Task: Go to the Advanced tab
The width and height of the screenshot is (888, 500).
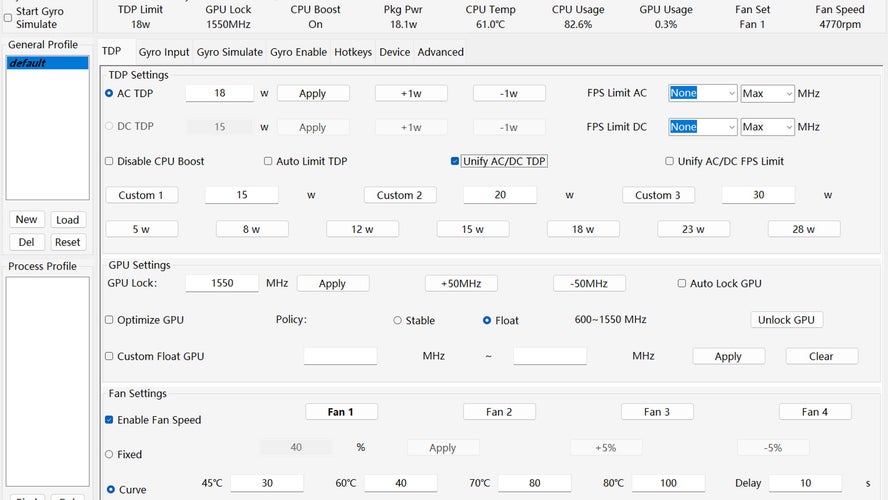Action: (x=440, y=52)
